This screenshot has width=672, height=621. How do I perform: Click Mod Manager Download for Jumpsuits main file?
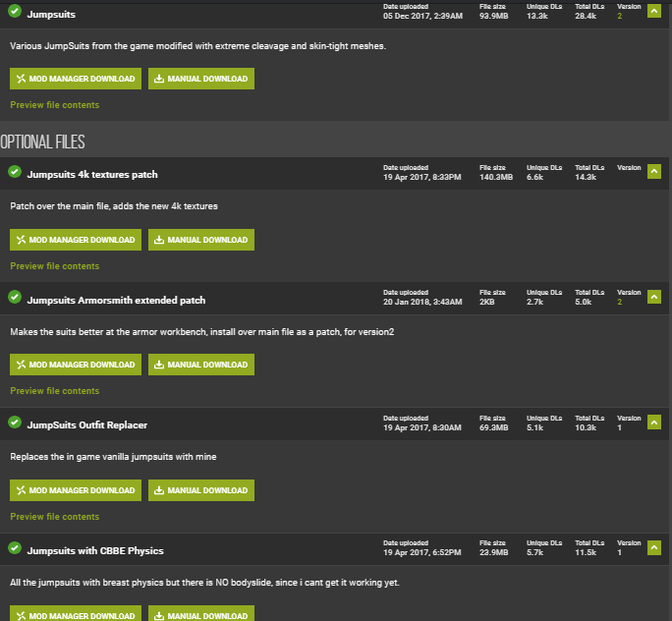(x=76, y=79)
